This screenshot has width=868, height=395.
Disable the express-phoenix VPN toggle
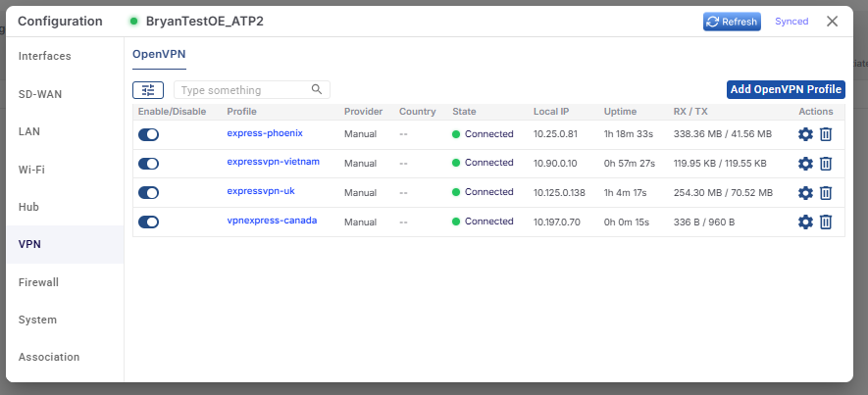[x=148, y=134]
